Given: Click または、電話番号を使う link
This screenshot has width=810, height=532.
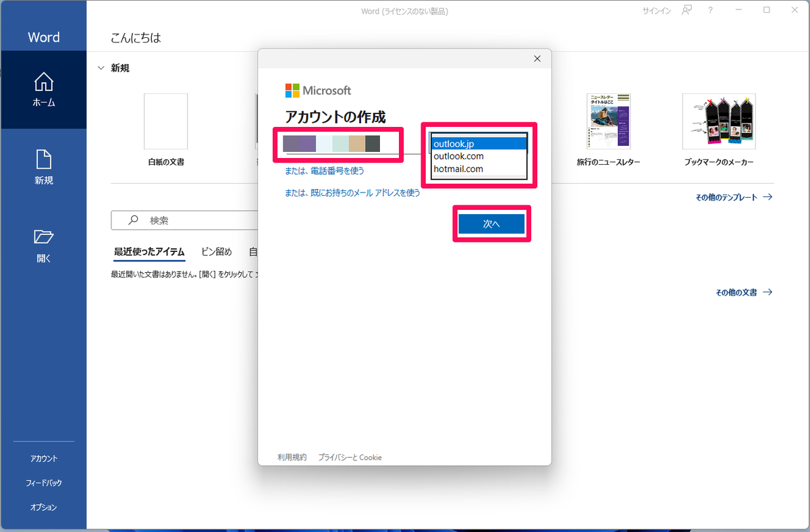Looking at the screenshot, I should point(325,171).
